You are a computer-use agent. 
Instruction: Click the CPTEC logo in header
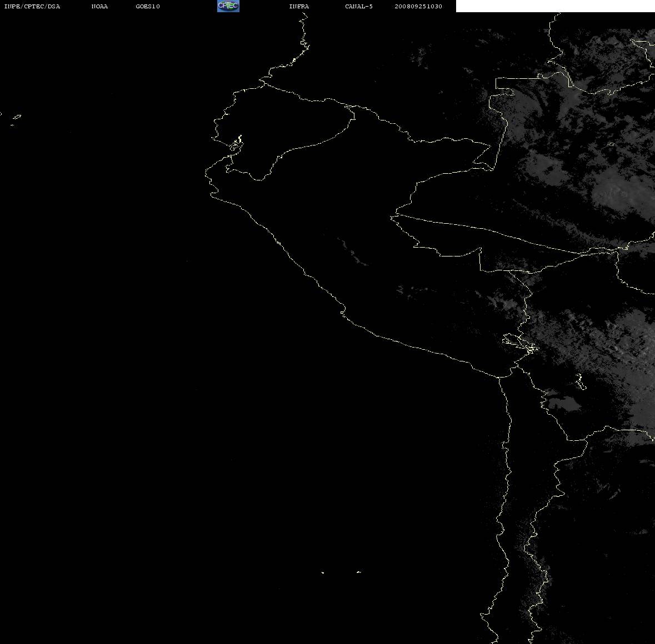click(x=228, y=6)
